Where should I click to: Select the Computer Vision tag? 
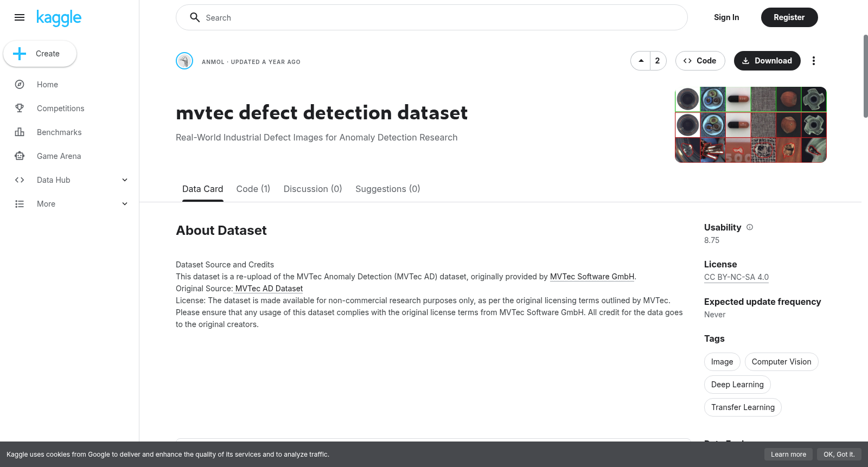pyautogui.click(x=782, y=362)
